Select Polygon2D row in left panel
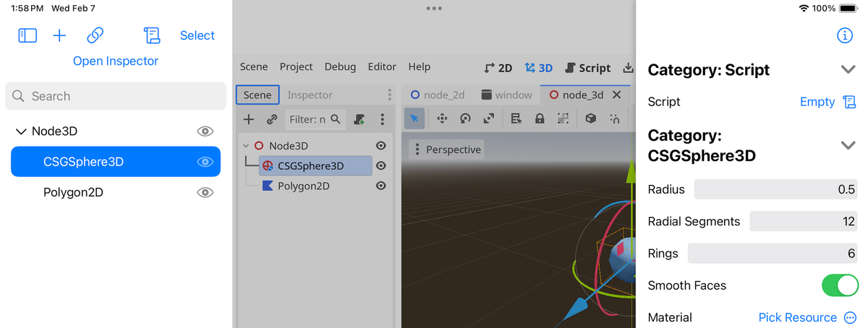This screenshot has width=868, height=328. (x=116, y=192)
